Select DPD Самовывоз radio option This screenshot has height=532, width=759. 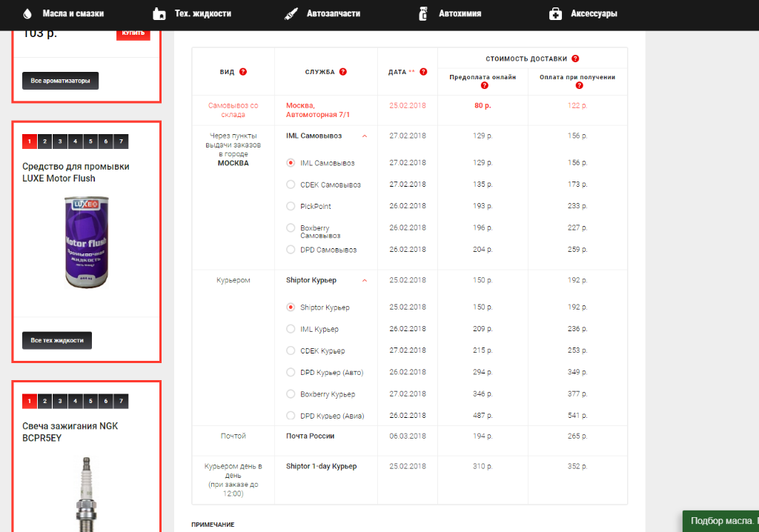(291, 249)
